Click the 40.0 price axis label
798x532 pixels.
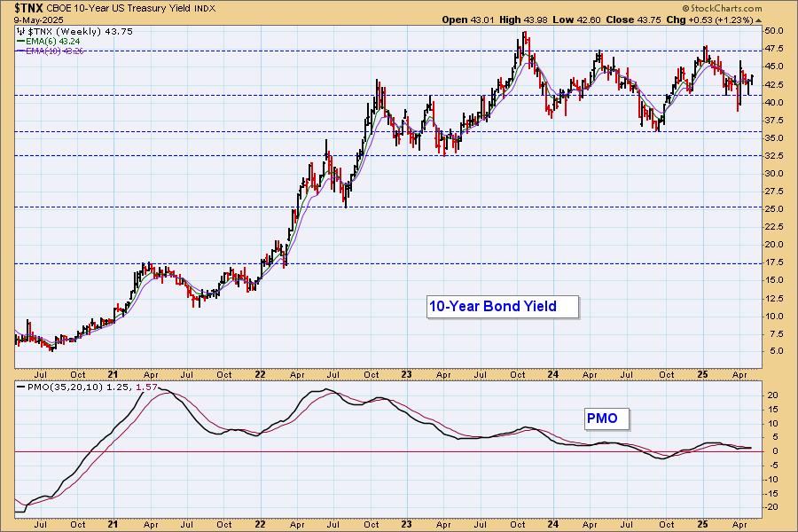[773, 102]
